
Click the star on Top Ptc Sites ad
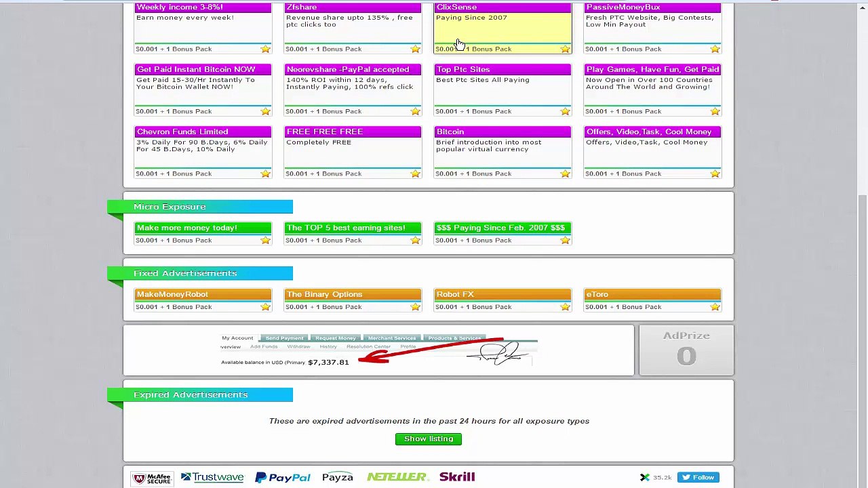click(x=565, y=111)
